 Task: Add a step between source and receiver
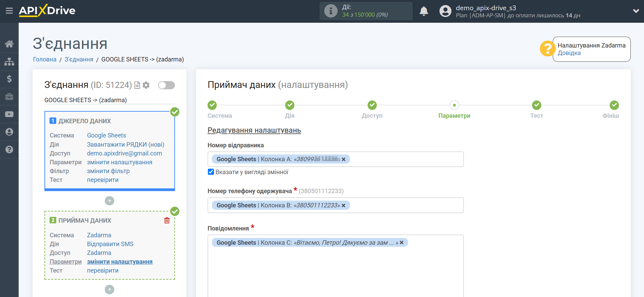pyautogui.click(x=110, y=201)
